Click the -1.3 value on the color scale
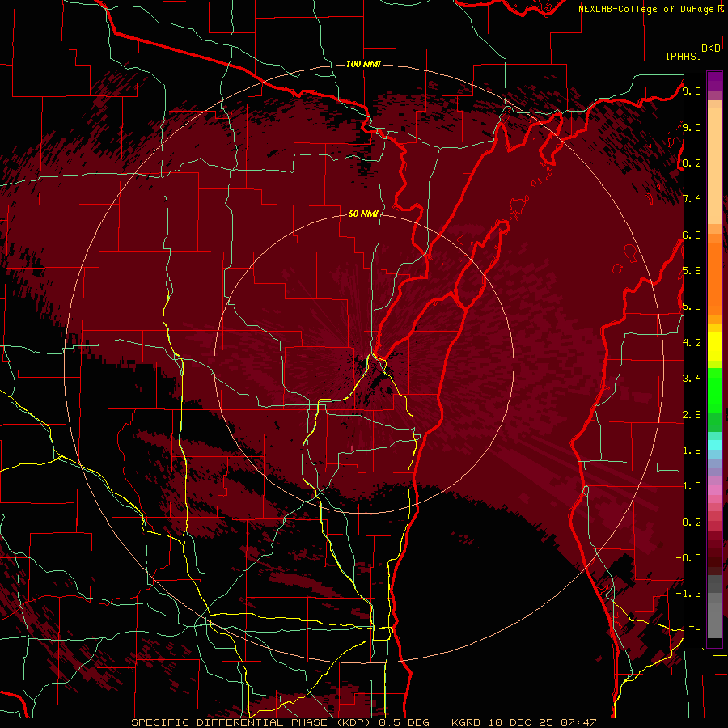The width and height of the screenshot is (728, 728). [689, 594]
